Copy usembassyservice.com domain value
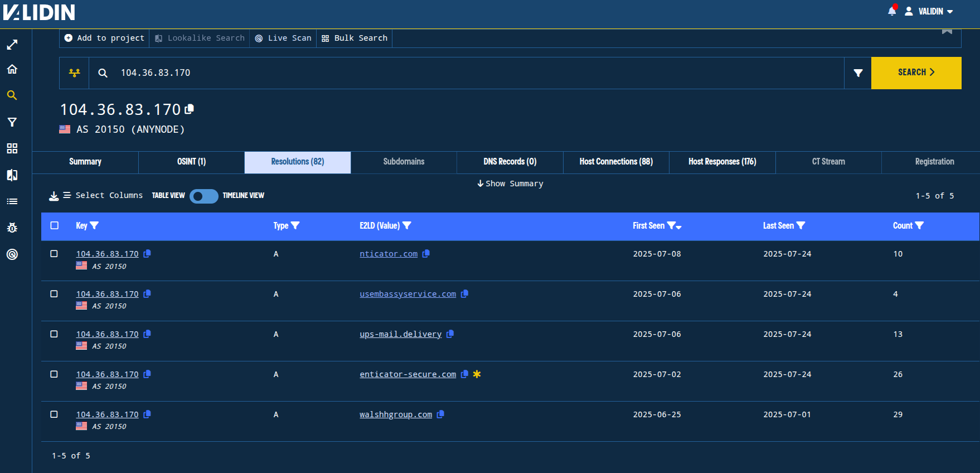The height and width of the screenshot is (473, 980). (464, 293)
